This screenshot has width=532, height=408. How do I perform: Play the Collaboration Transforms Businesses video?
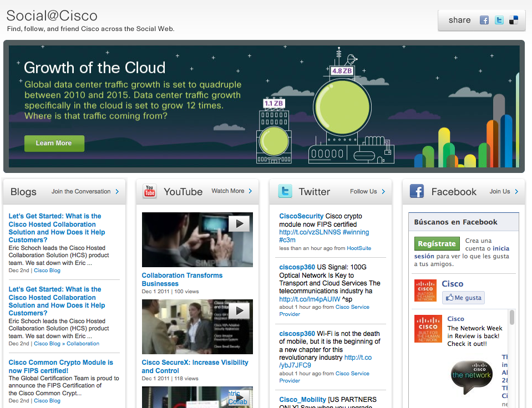[240, 224]
